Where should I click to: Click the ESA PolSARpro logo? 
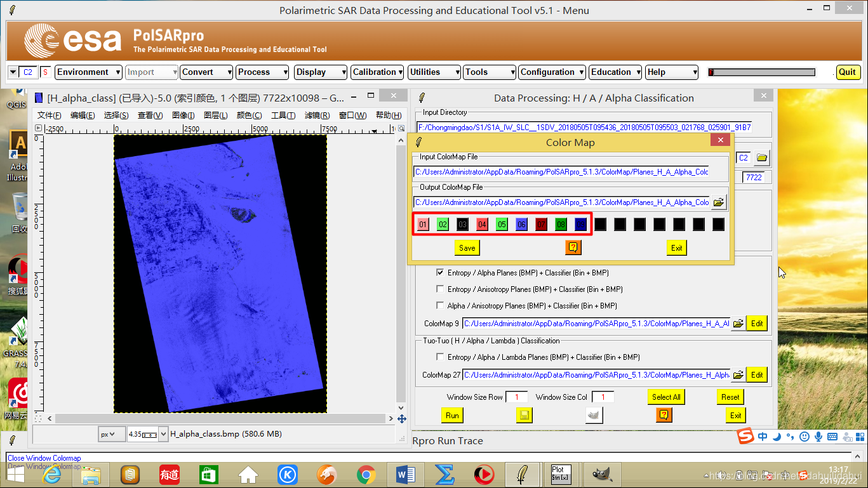coord(72,41)
